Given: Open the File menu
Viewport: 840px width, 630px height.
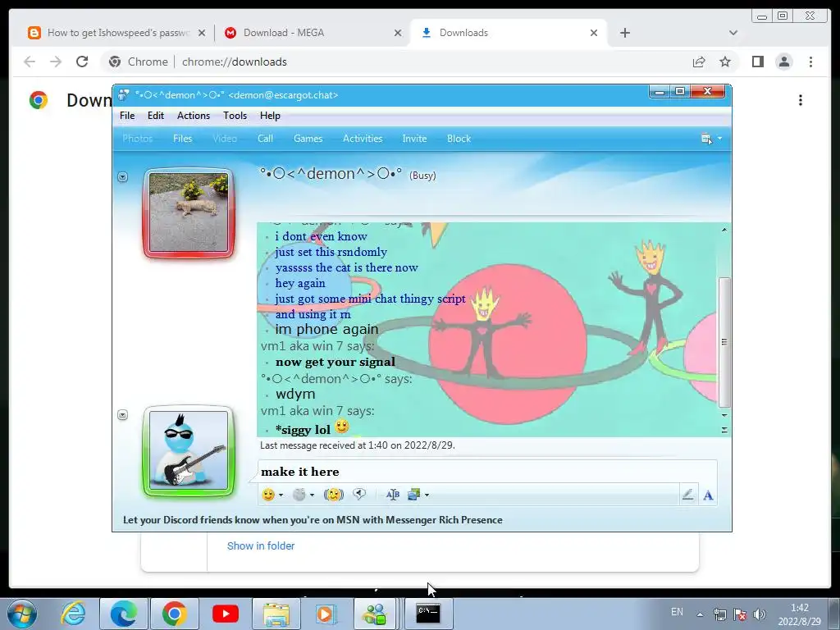Looking at the screenshot, I should [127, 116].
